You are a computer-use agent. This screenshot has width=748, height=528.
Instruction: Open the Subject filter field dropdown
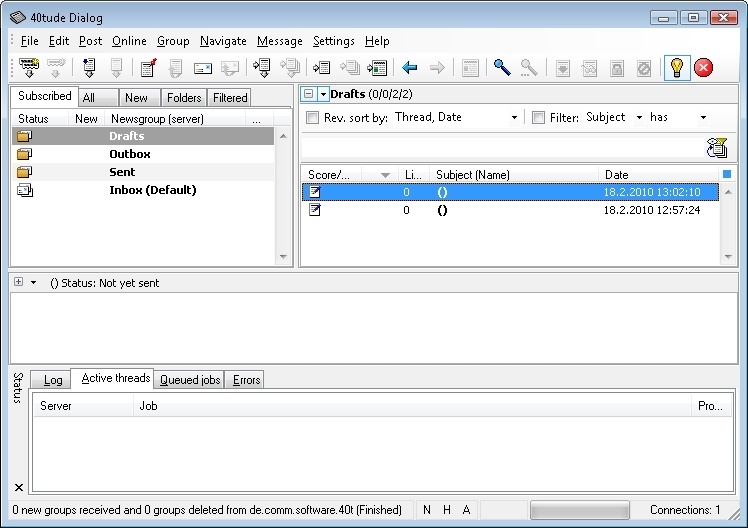639,117
